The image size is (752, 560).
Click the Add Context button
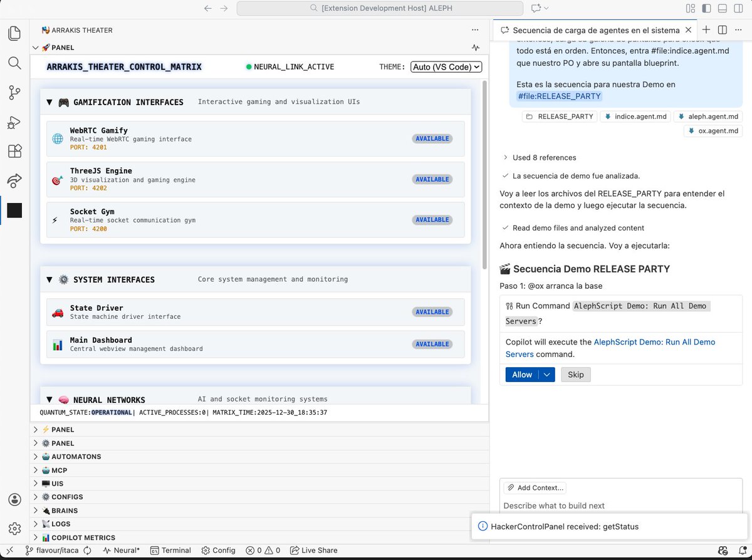click(536, 487)
